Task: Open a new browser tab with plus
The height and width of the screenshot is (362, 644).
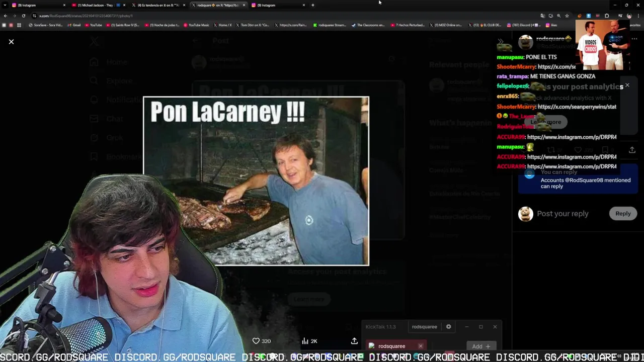Action: tap(313, 5)
